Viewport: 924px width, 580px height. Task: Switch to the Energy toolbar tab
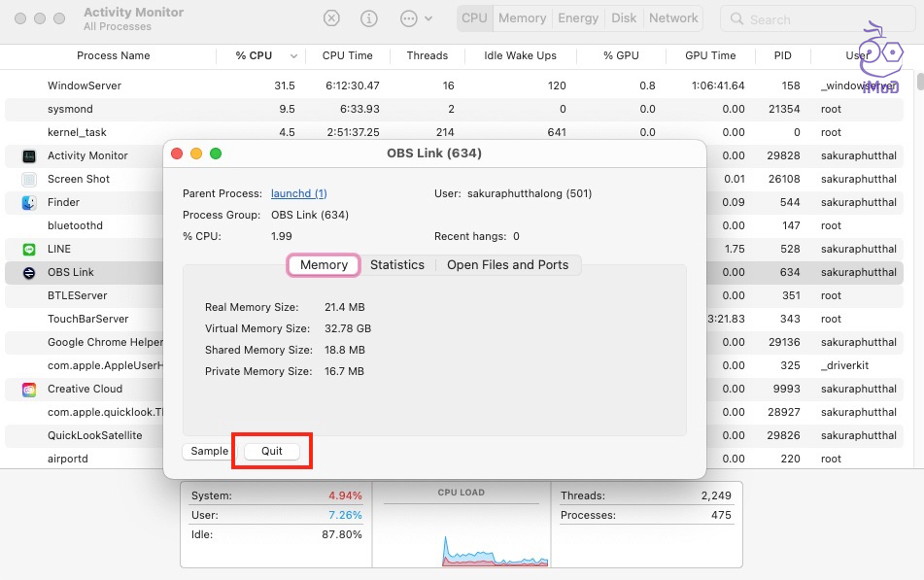[578, 18]
